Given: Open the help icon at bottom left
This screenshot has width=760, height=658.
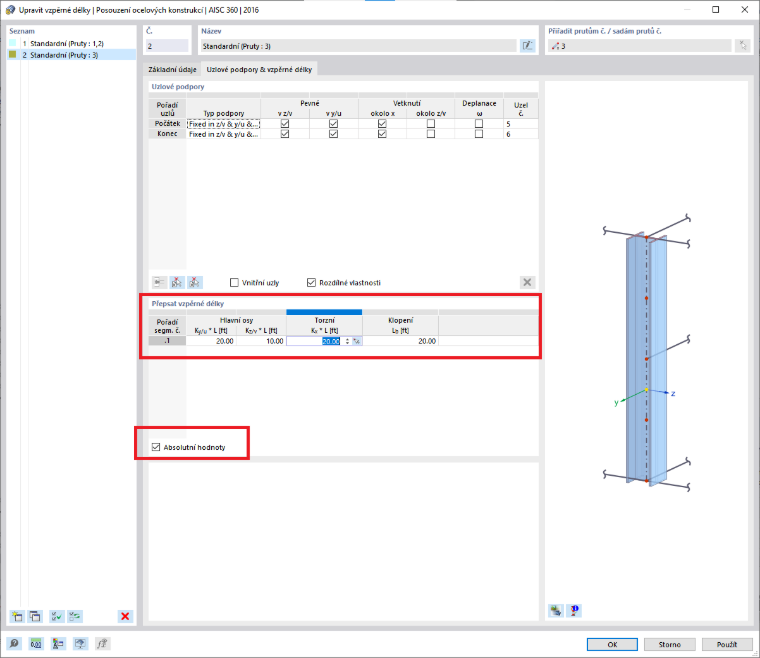Looking at the screenshot, I should (14, 643).
